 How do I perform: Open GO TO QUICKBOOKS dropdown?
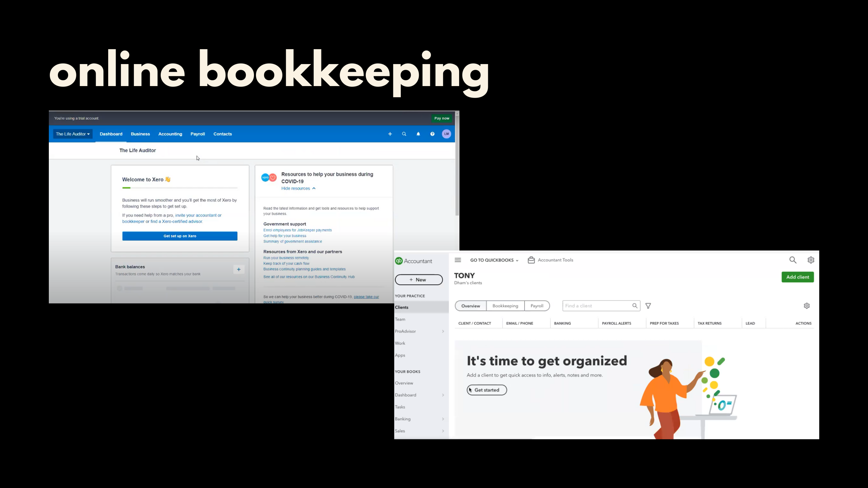pyautogui.click(x=494, y=260)
